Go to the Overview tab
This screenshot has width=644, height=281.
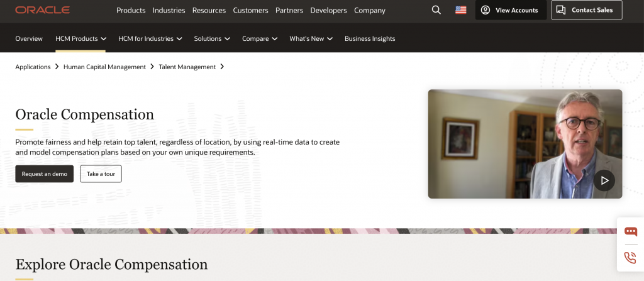point(29,38)
